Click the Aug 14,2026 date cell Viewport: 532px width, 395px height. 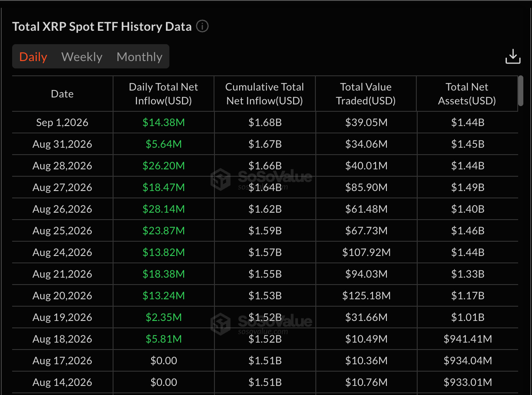62,382
